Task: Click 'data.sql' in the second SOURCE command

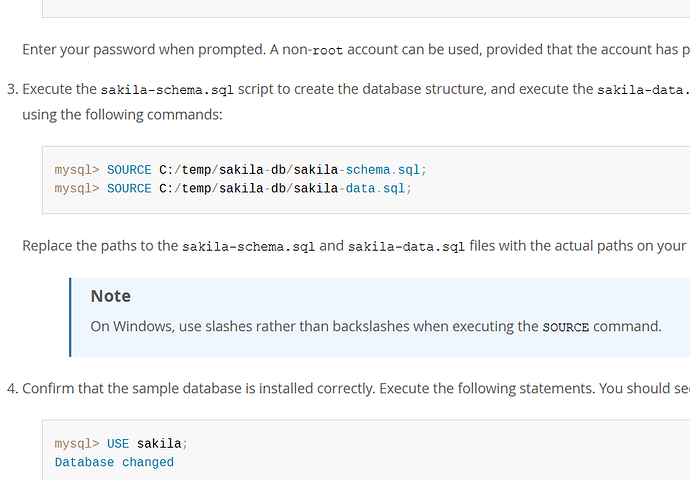Action: tap(375, 188)
